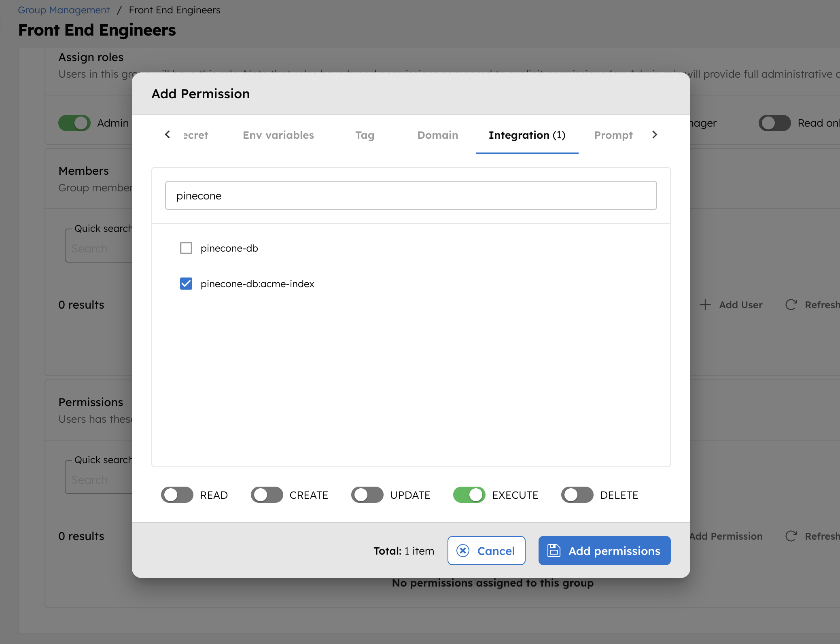Switch to the Prompt tab
Image resolution: width=840 pixels, height=644 pixels.
point(613,135)
